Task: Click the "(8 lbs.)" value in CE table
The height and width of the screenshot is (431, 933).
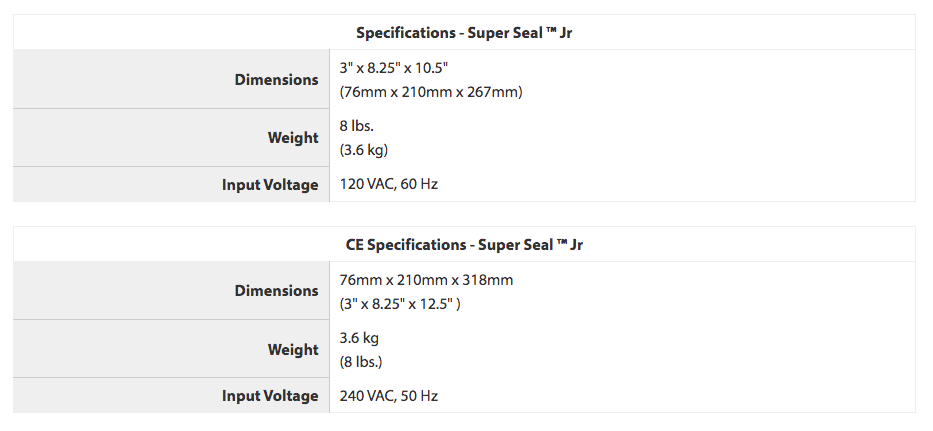Action: (361, 361)
